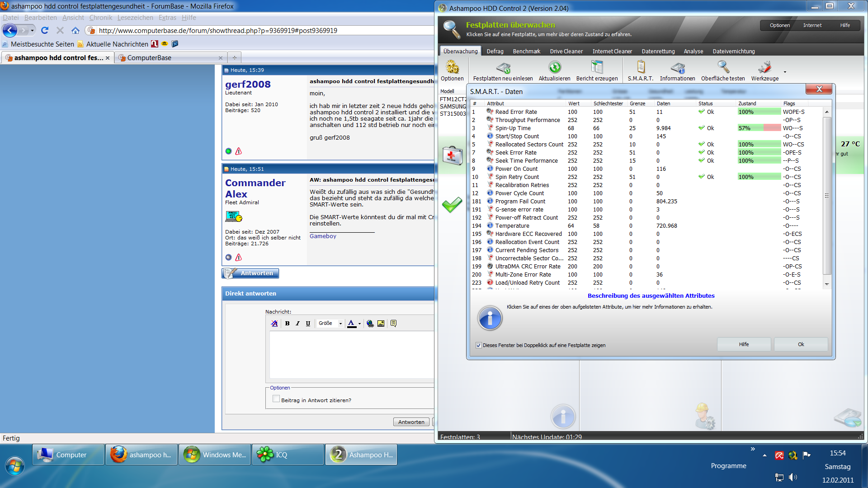Click Spin-Up Time 57% Zustand bar
This screenshot has height=488, width=868.
click(x=759, y=128)
